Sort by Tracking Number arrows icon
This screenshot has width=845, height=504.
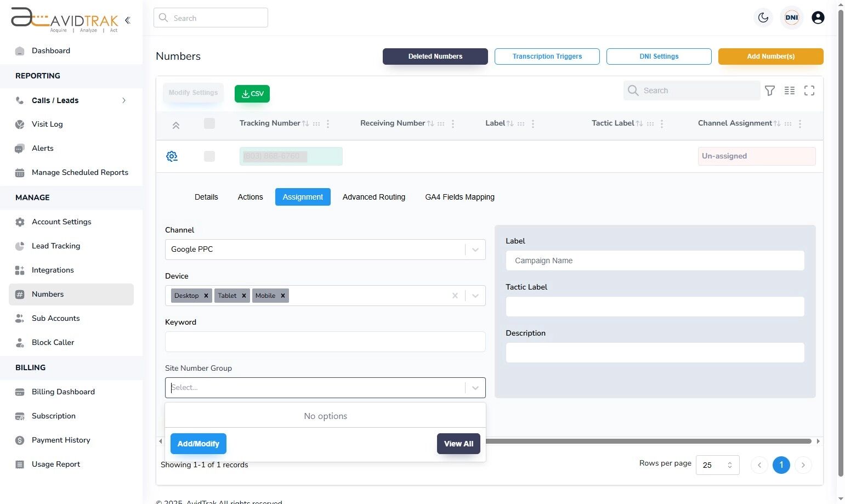[306, 124]
